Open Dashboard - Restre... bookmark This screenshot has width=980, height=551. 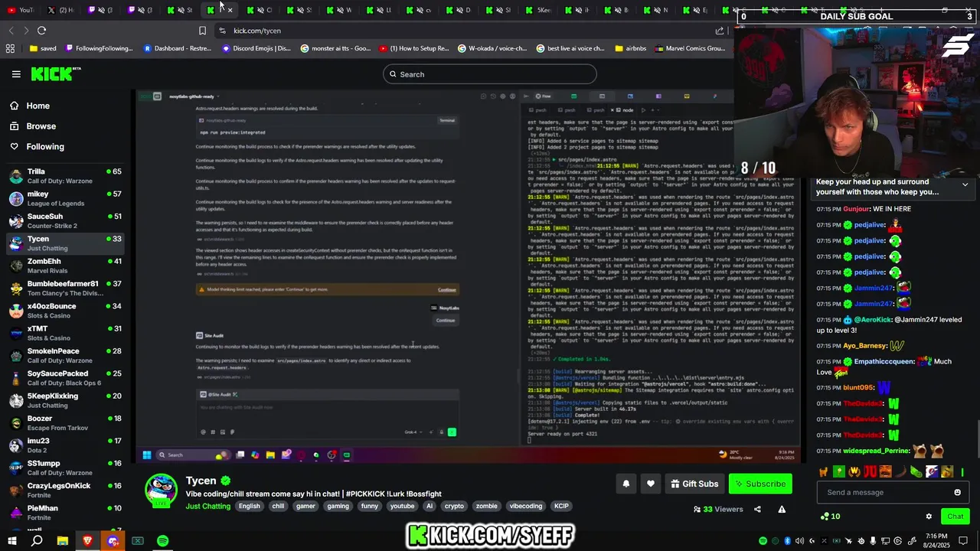[177, 48]
